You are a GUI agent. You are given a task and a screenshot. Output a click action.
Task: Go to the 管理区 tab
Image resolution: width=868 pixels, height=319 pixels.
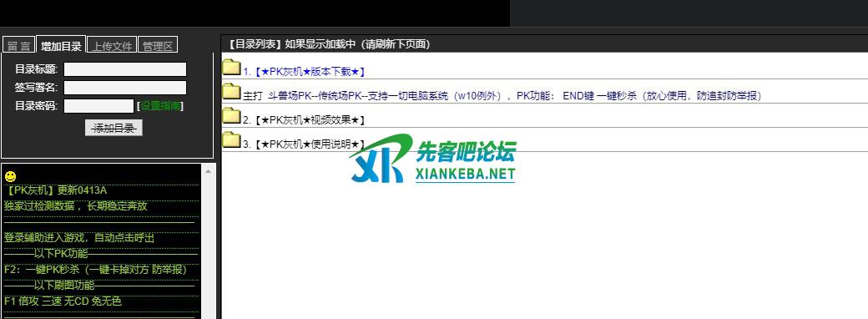[x=157, y=45]
